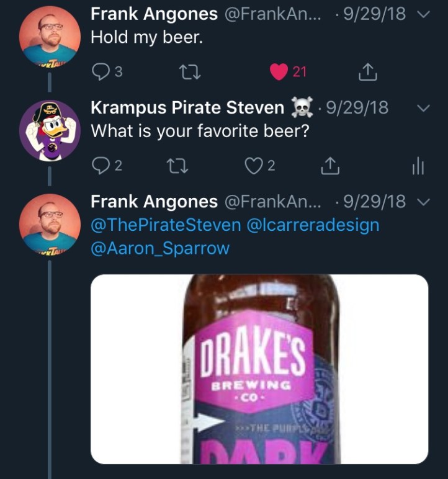The height and width of the screenshot is (479, 448).
Task: Tap Krampus Pirate Steven's duck avatar
Action: pos(48,131)
